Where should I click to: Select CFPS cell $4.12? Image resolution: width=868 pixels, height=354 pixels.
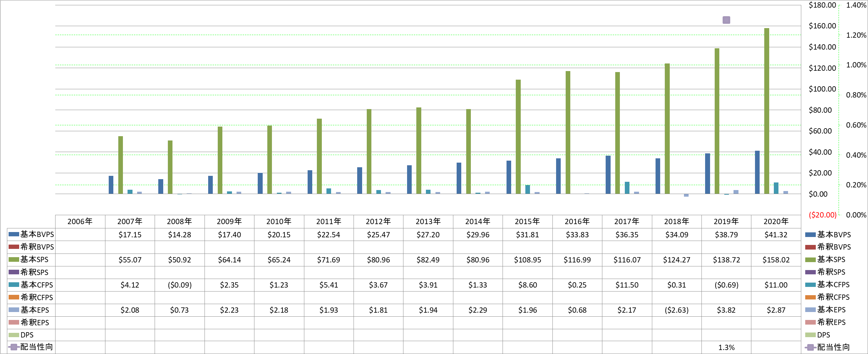coord(130,285)
